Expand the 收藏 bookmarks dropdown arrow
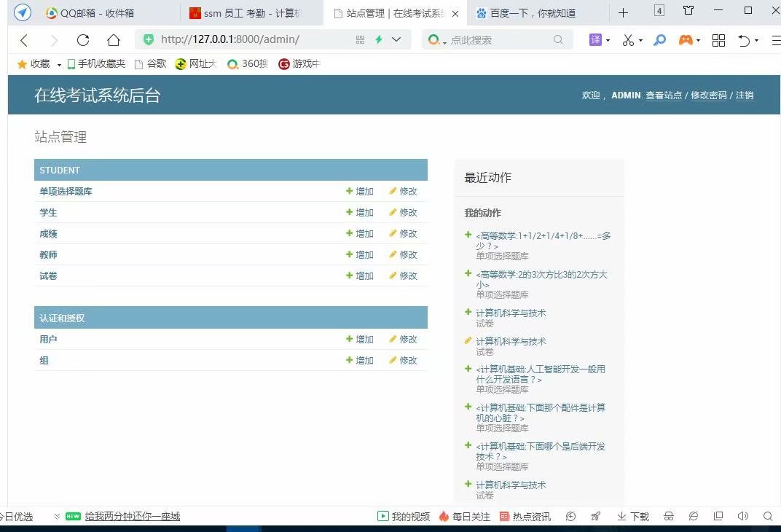 click(59, 65)
